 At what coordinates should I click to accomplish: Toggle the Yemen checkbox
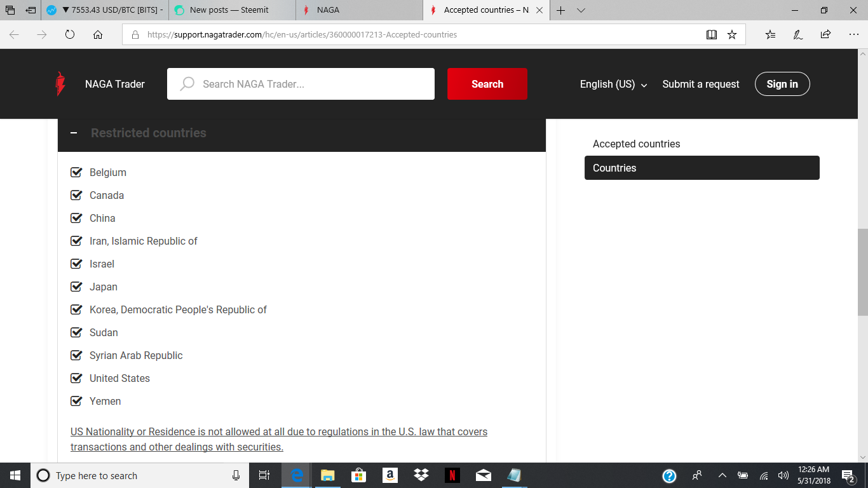[x=76, y=400]
